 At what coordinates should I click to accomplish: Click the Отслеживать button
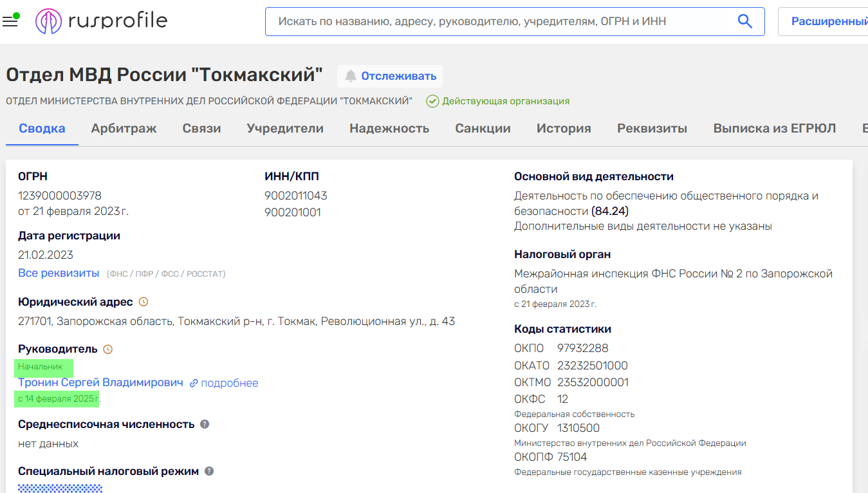point(390,76)
